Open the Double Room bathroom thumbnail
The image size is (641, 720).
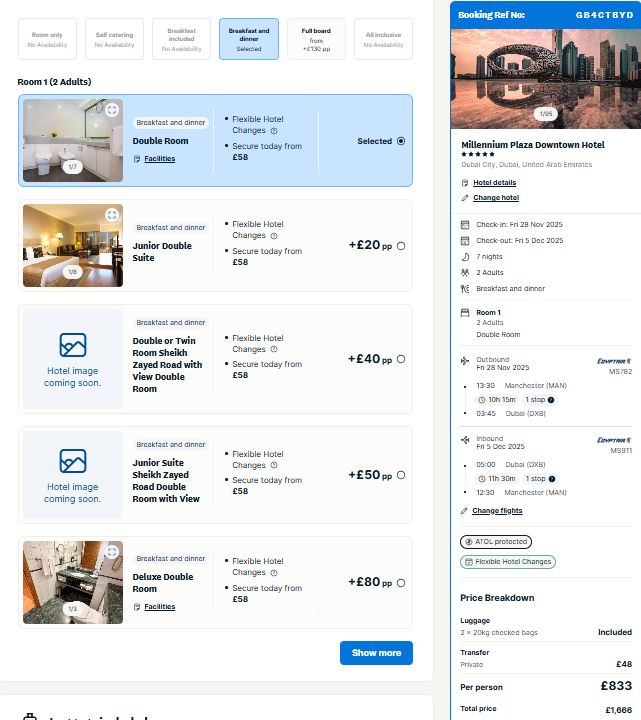coord(73,141)
